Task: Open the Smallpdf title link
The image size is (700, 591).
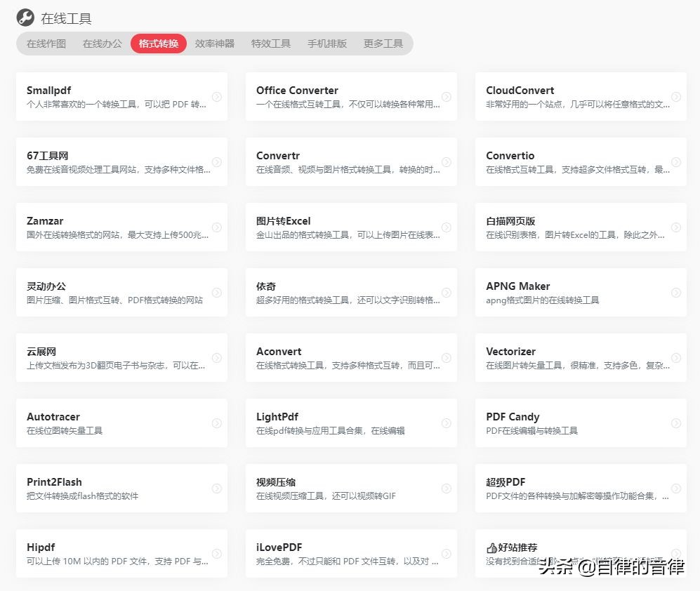Action: tap(48, 91)
